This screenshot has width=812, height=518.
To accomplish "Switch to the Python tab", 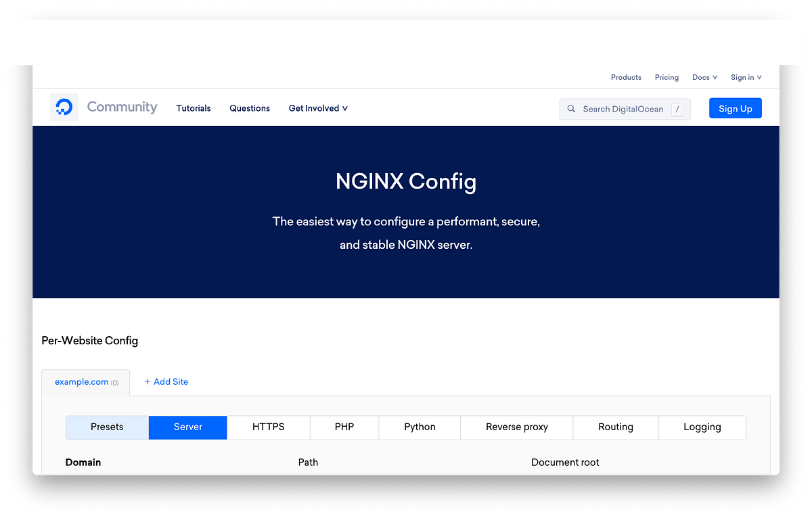I will click(x=420, y=427).
